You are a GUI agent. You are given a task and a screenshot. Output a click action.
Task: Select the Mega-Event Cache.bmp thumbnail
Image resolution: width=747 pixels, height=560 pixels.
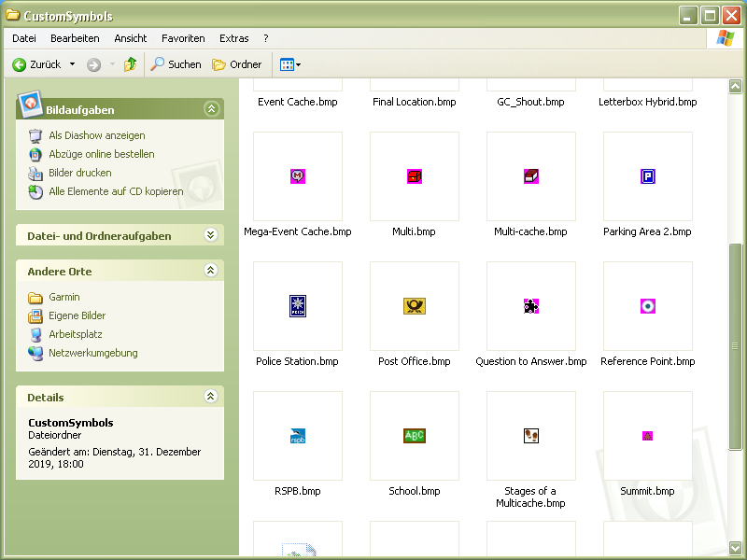coord(298,176)
